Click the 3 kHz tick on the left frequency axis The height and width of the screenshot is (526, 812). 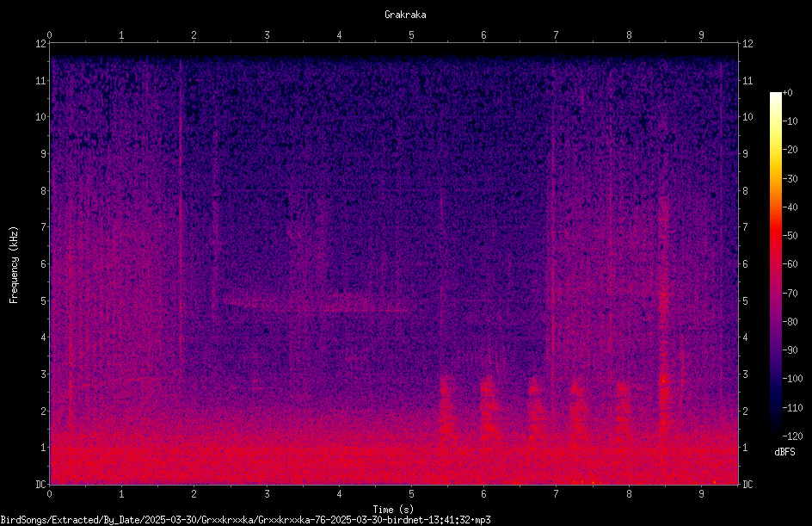(x=43, y=374)
